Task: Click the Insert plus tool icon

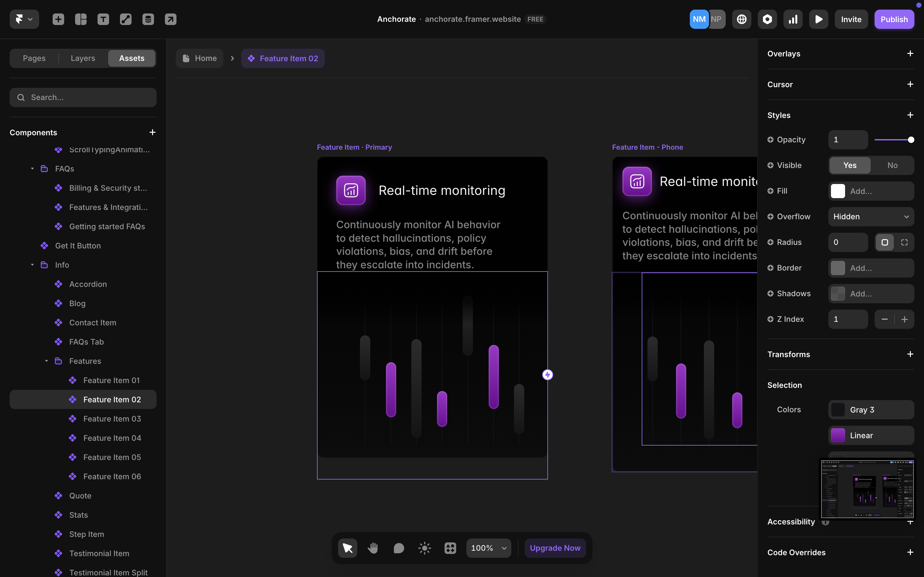Action: 58,19
